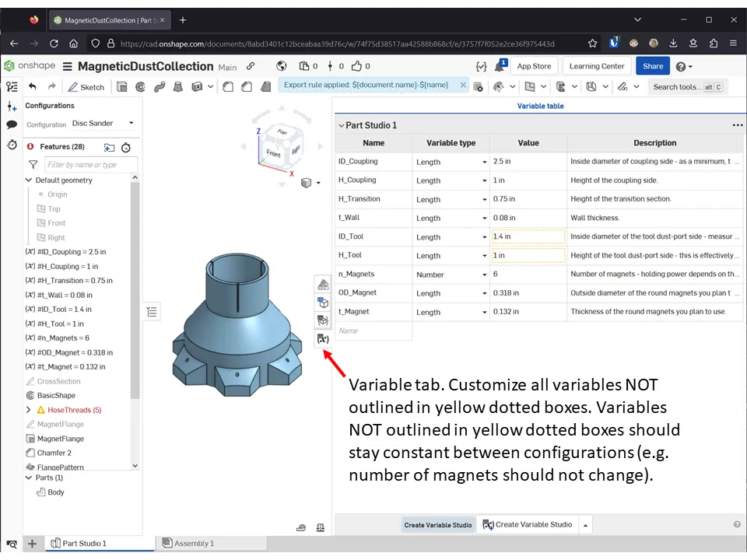Collapse the Part Studio 1 variable section
747x560 pixels.
[x=341, y=125]
